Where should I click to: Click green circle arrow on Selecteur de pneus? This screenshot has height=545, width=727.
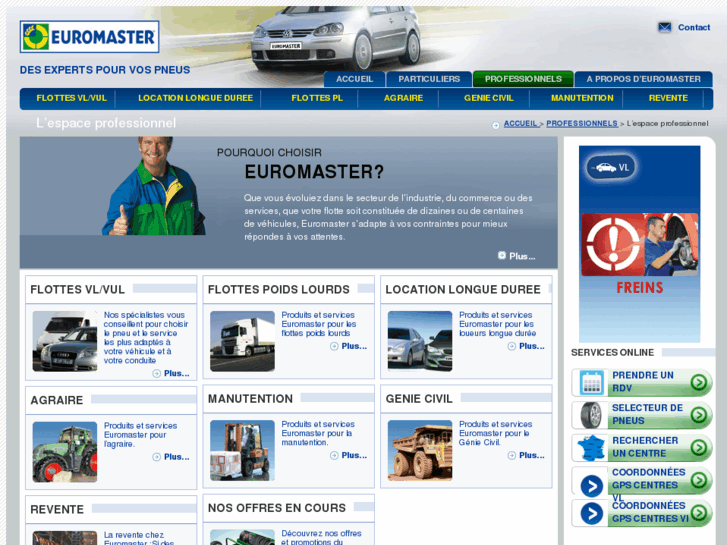(x=699, y=415)
